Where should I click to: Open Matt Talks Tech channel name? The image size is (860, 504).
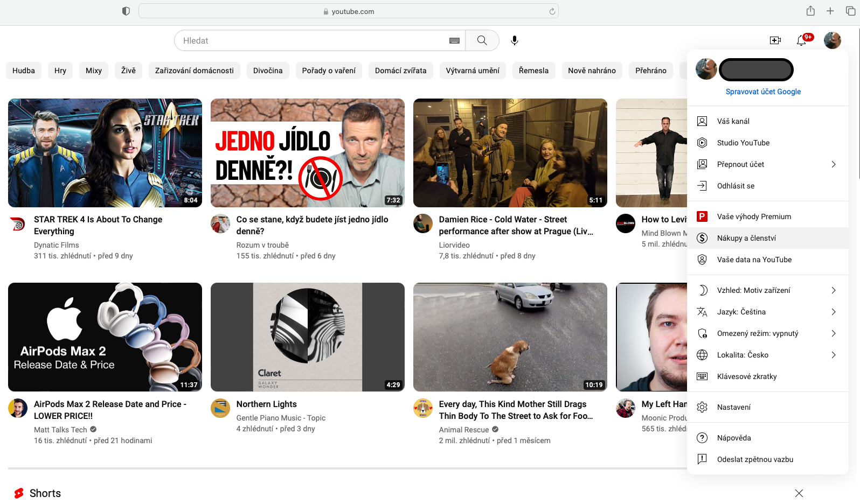[60, 430]
